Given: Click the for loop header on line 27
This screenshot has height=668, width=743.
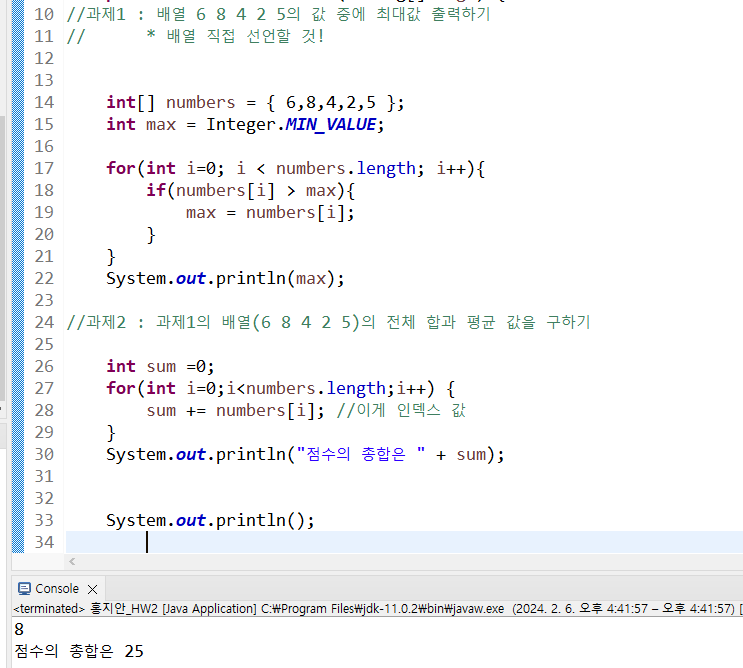Looking at the screenshot, I should pyautogui.click(x=281, y=389).
